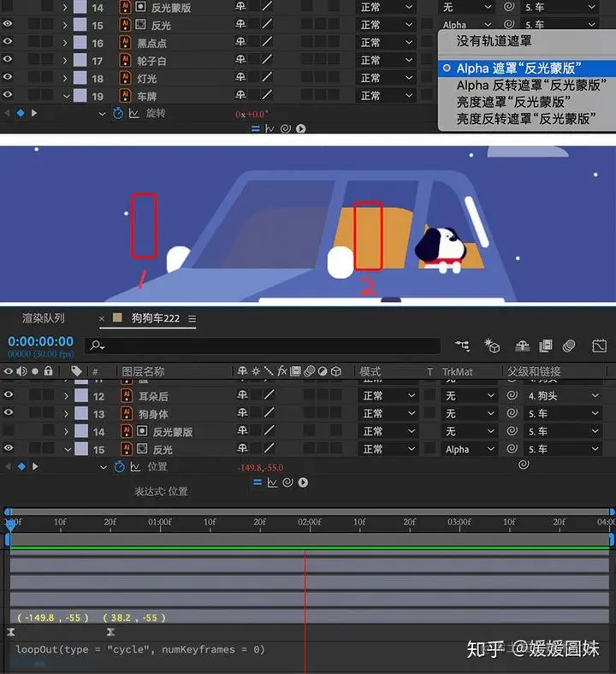Screen dimensions: 616x674
Task: Choose 没有轨道遮罩 from the menu
Action: tap(494, 41)
